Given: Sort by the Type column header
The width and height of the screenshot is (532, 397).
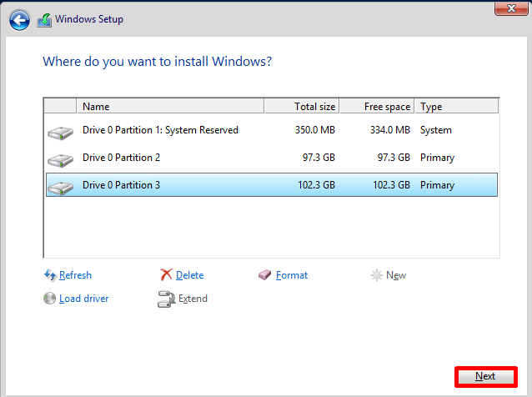Looking at the screenshot, I should click(x=455, y=107).
